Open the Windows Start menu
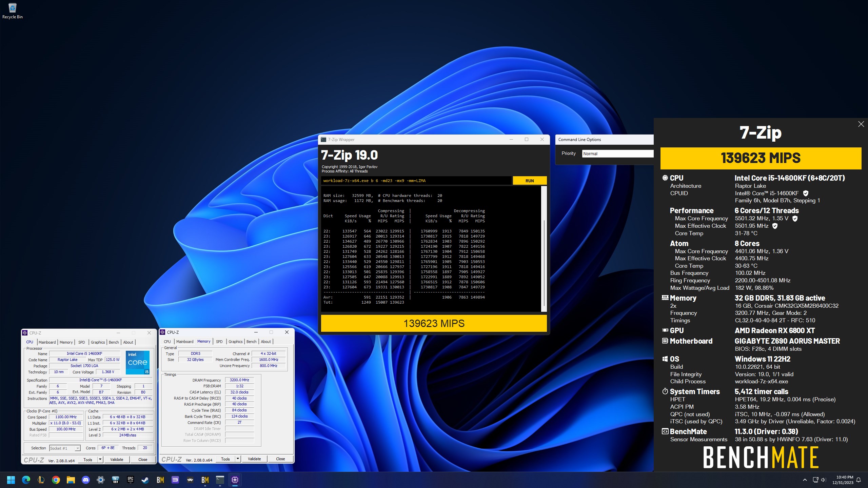 11,480
